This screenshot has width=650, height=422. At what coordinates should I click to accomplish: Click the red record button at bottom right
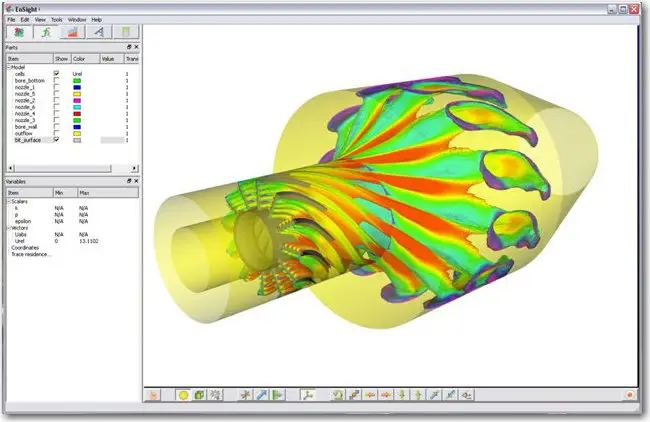(630, 395)
